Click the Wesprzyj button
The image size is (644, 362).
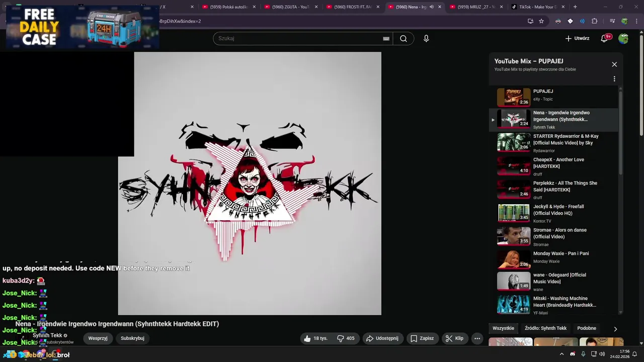tap(98, 338)
